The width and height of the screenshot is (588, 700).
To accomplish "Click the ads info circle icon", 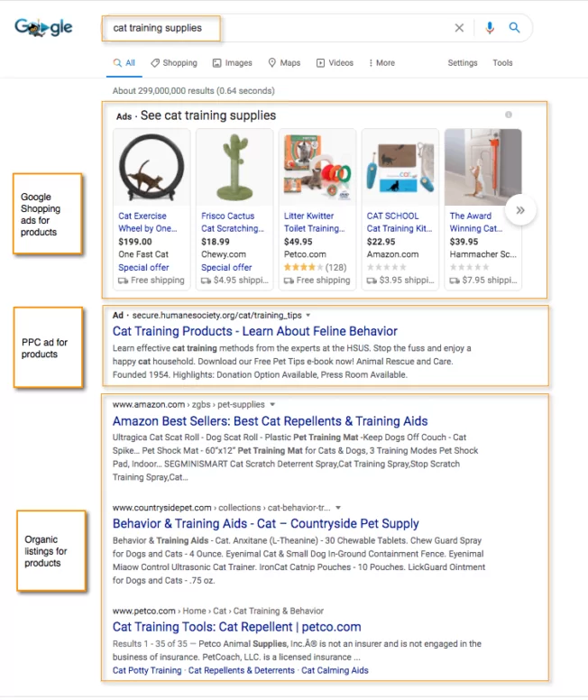I will (509, 115).
